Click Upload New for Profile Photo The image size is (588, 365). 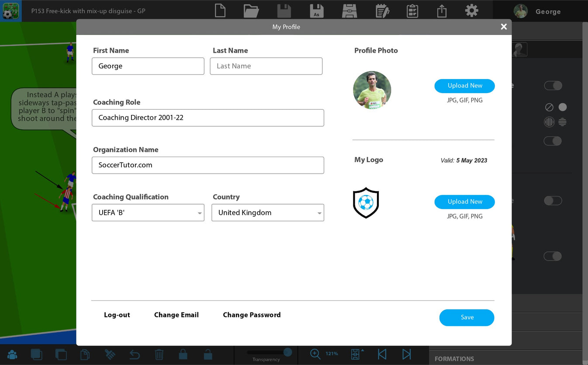(464, 86)
